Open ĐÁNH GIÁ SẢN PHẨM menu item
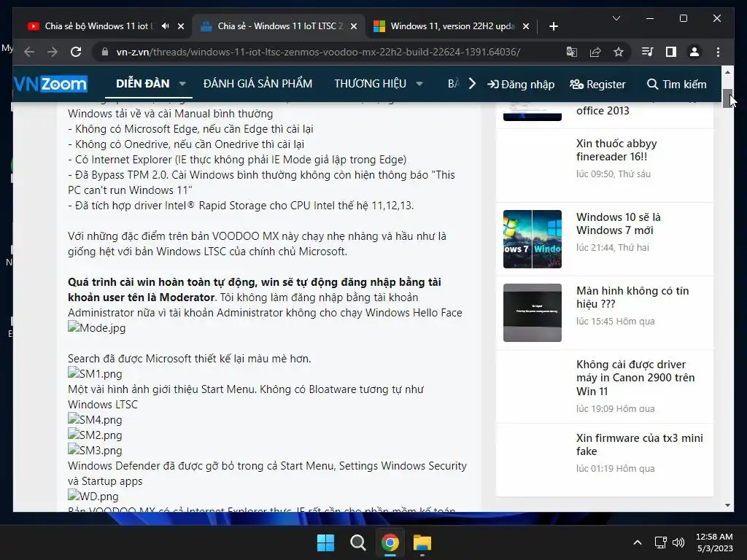This screenshot has height=560, width=747. [x=258, y=84]
